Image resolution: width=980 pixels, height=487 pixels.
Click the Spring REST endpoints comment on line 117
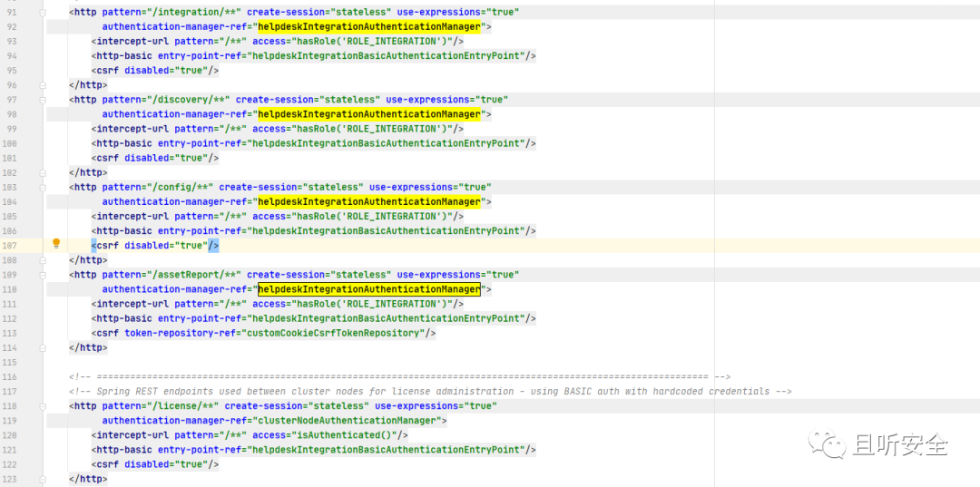pos(431,392)
